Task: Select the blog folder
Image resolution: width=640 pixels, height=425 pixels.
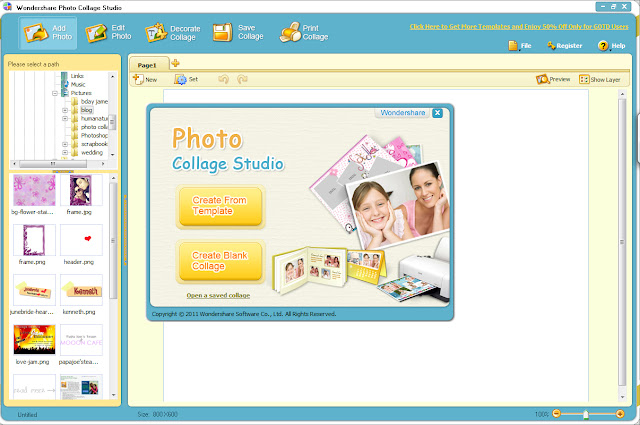Action: [87, 110]
